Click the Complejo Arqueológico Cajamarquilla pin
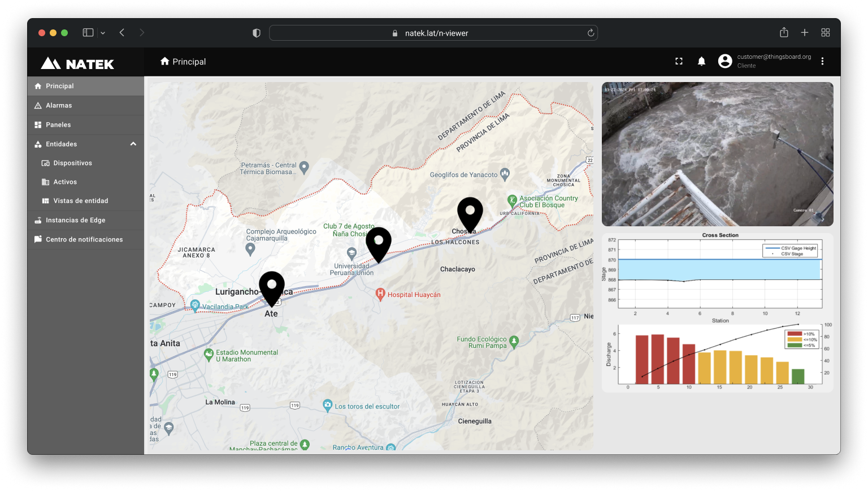Screen dimensions: 868x491 (x=250, y=250)
